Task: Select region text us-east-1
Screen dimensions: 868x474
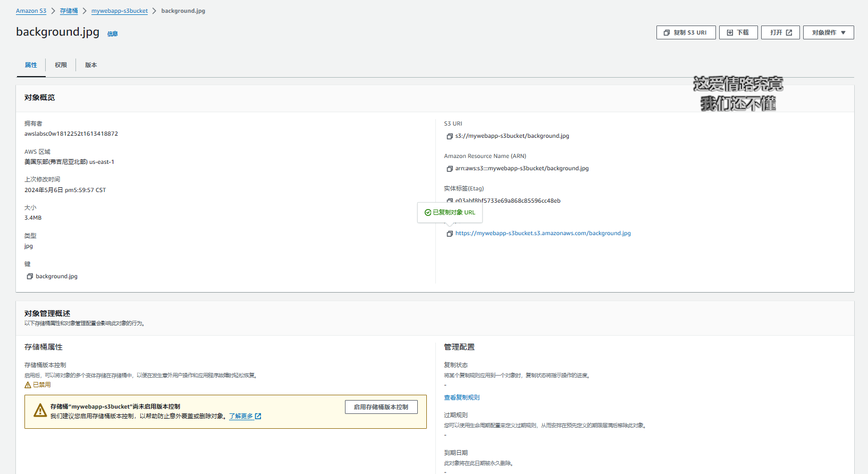Action: pyautogui.click(x=102, y=162)
